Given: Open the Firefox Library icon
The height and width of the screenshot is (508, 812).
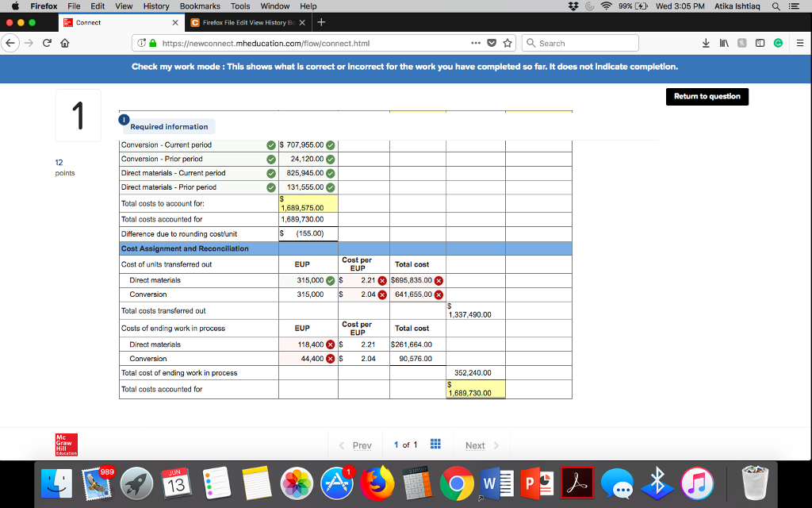Looking at the screenshot, I should tap(724, 42).
